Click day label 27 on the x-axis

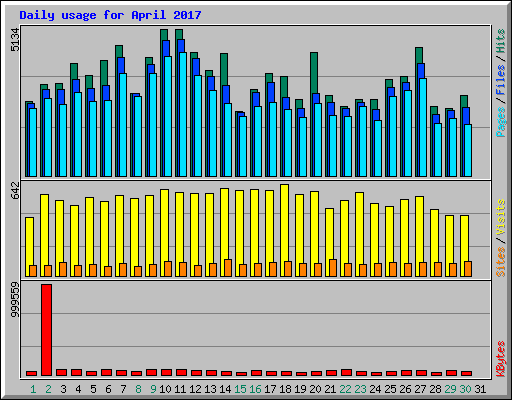420,389
